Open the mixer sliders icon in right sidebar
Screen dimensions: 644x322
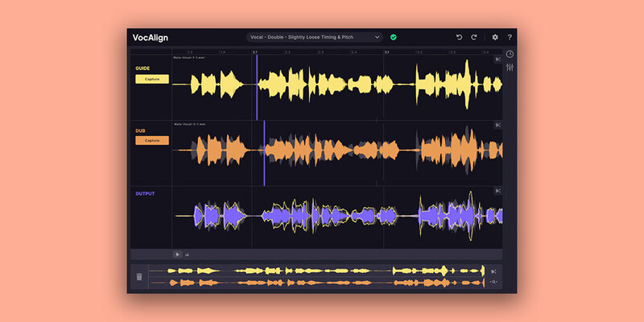(510, 67)
